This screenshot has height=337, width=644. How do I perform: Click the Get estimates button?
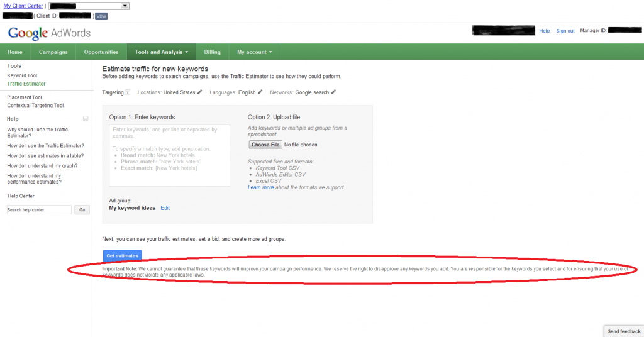click(x=123, y=256)
